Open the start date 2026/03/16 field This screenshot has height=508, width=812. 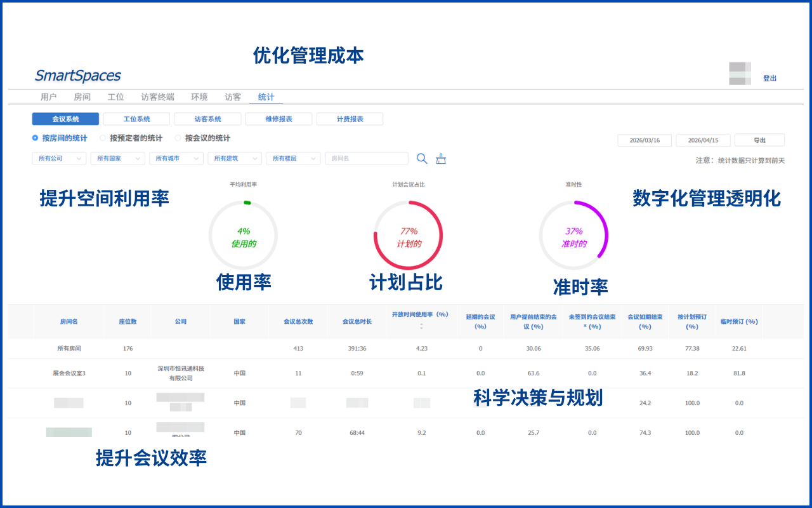click(645, 140)
